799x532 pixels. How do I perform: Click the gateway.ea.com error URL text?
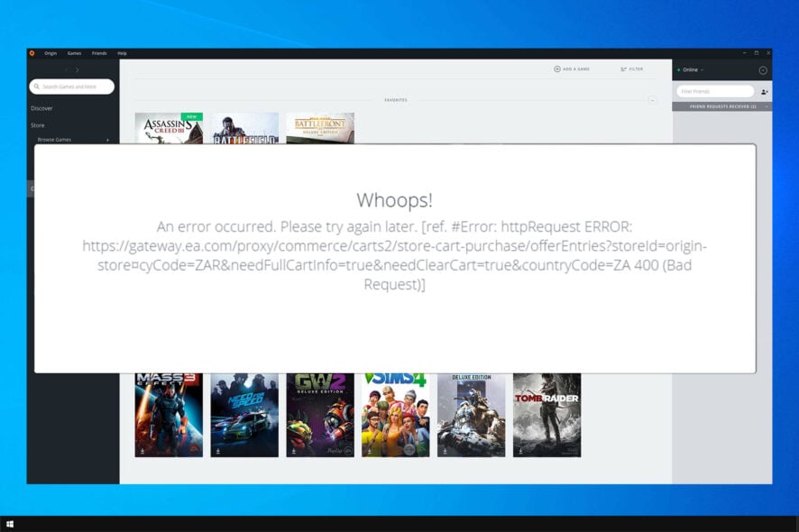394,255
